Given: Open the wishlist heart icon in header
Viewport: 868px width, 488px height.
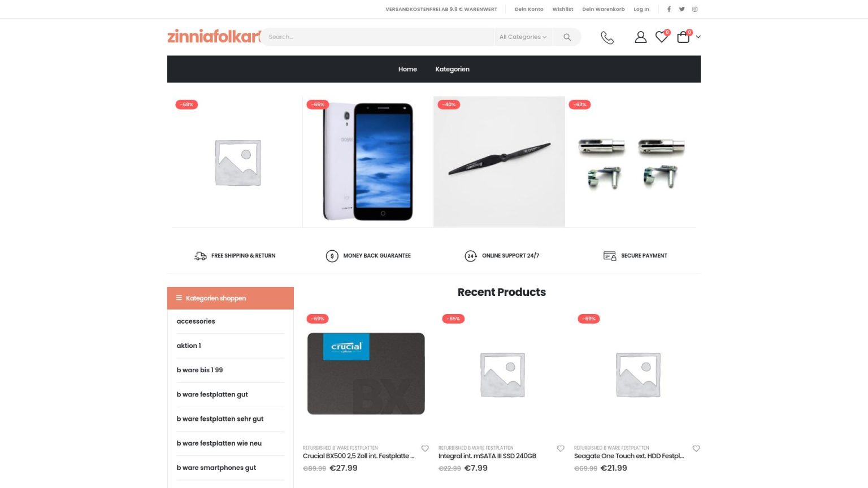Looking at the screenshot, I should [x=661, y=37].
